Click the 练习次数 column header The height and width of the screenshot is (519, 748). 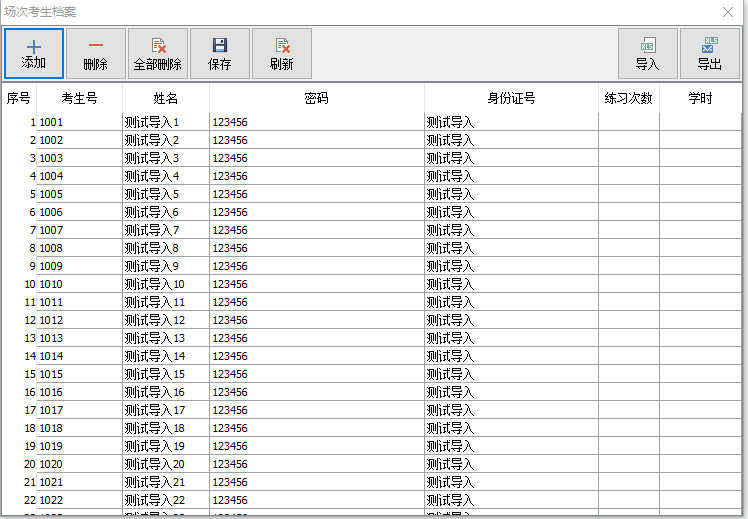[629, 98]
